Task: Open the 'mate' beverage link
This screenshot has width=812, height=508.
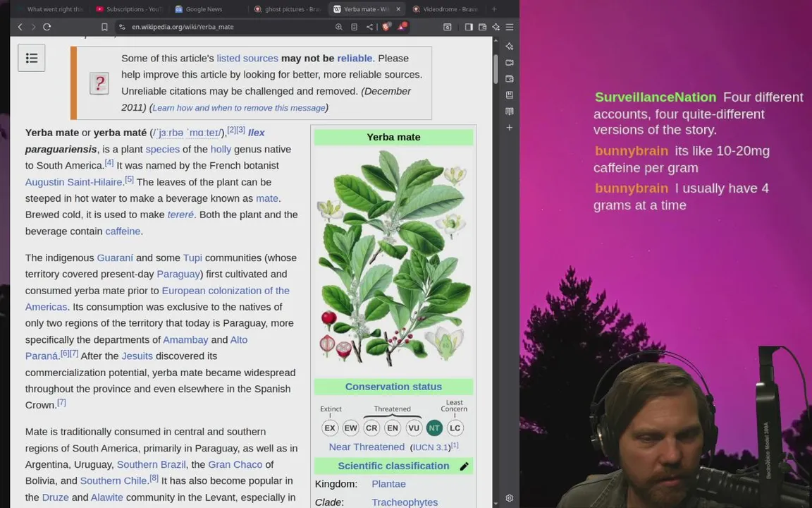Action: click(x=267, y=198)
